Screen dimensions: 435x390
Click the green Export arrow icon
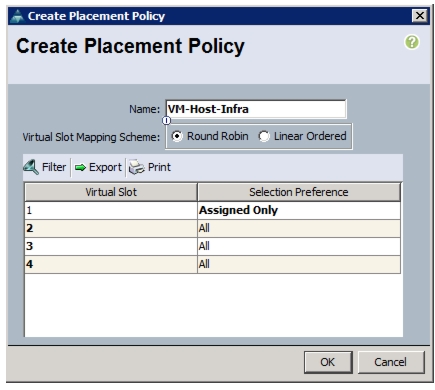(x=80, y=167)
